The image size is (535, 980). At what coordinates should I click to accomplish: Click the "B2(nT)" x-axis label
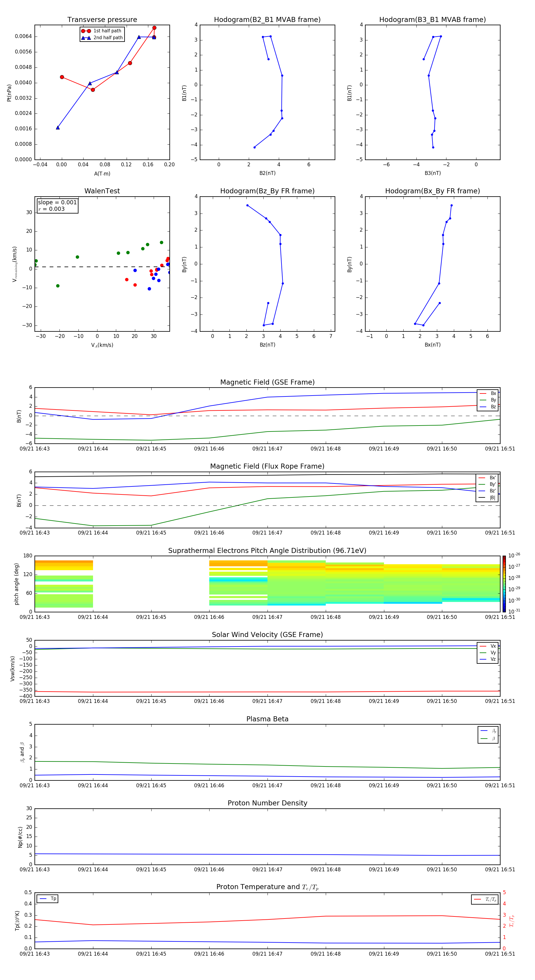click(x=267, y=173)
